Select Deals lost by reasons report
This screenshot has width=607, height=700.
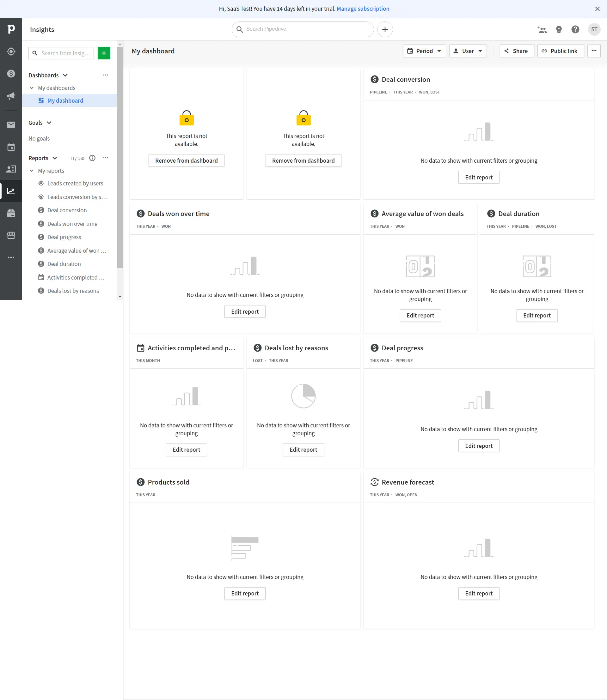[x=73, y=291]
